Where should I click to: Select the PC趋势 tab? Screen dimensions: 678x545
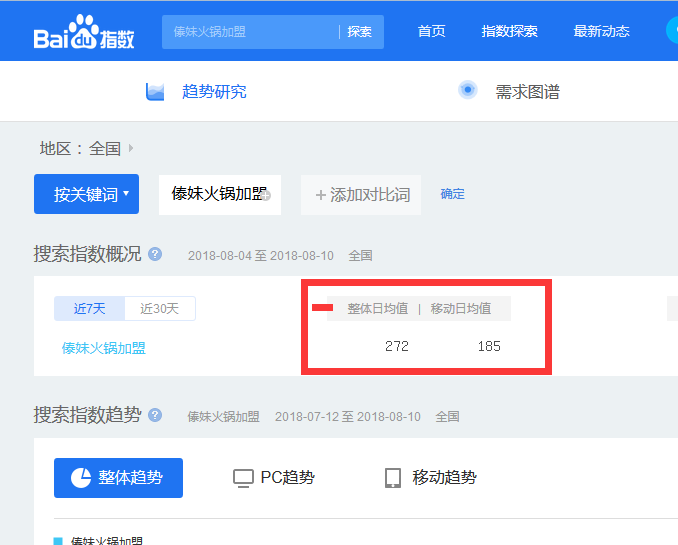tap(274, 478)
